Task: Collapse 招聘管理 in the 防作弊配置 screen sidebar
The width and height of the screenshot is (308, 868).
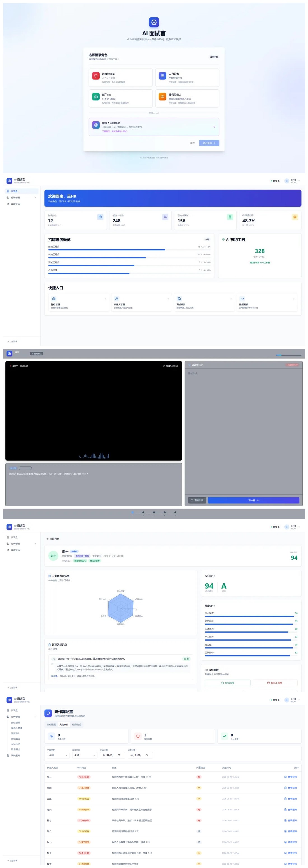Action: click(x=35, y=717)
